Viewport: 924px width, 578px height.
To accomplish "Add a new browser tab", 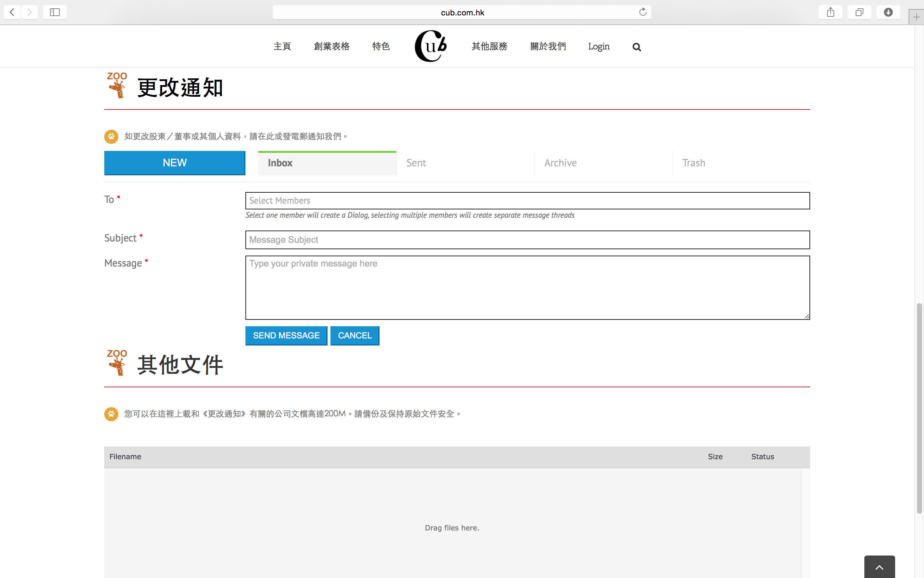I will pos(916,17).
